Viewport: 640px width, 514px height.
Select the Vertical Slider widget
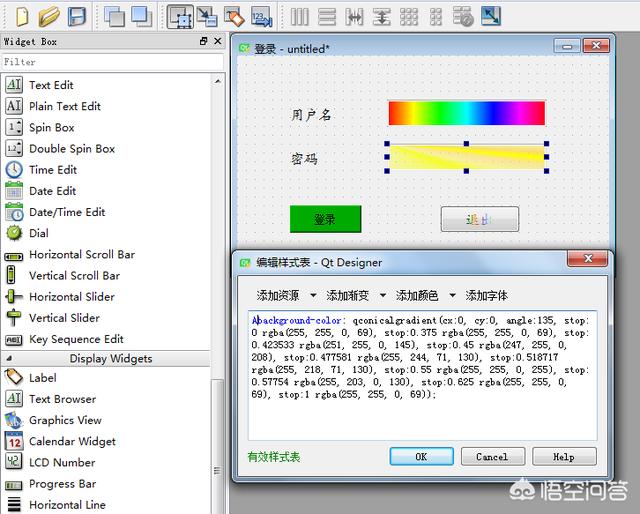click(x=64, y=318)
